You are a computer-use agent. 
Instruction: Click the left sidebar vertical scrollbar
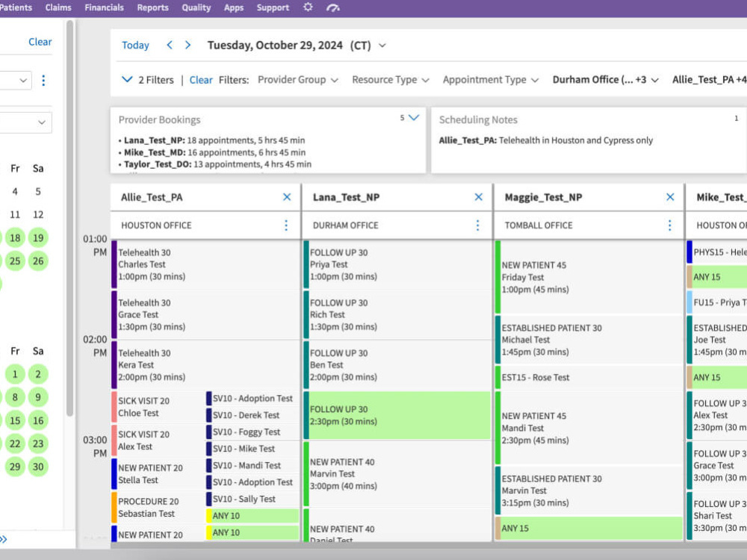click(x=70, y=218)
